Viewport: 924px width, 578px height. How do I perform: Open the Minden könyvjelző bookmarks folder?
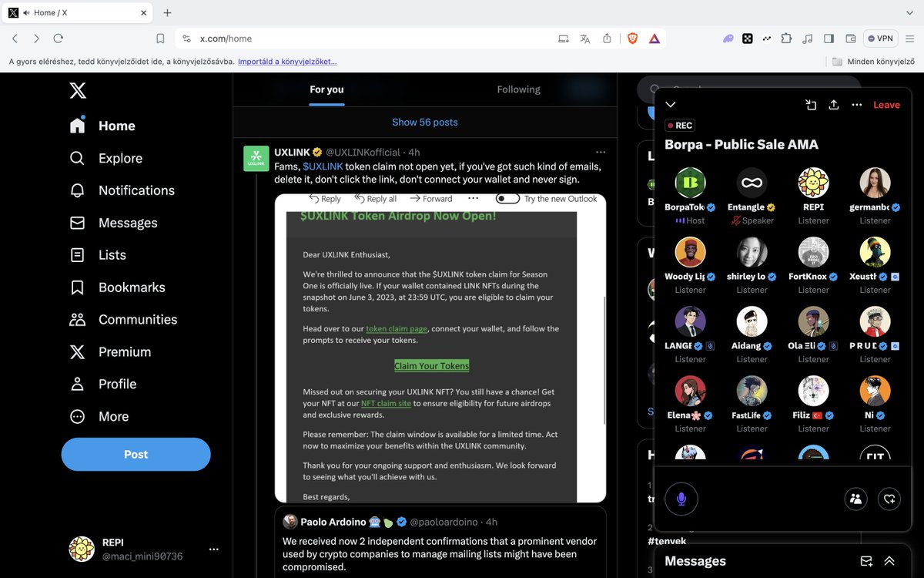click(x=874, y=62)
